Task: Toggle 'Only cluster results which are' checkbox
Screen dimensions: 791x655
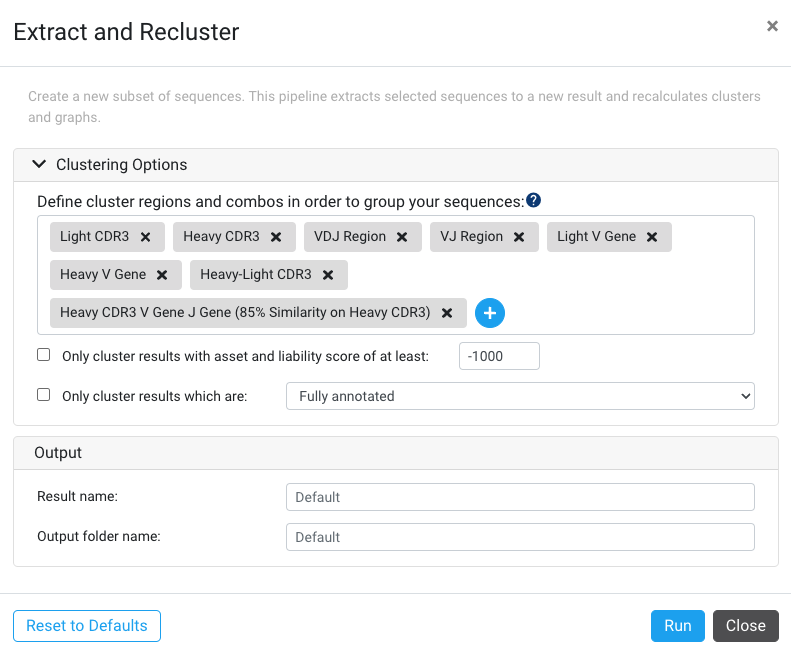Action: (43, 395)
